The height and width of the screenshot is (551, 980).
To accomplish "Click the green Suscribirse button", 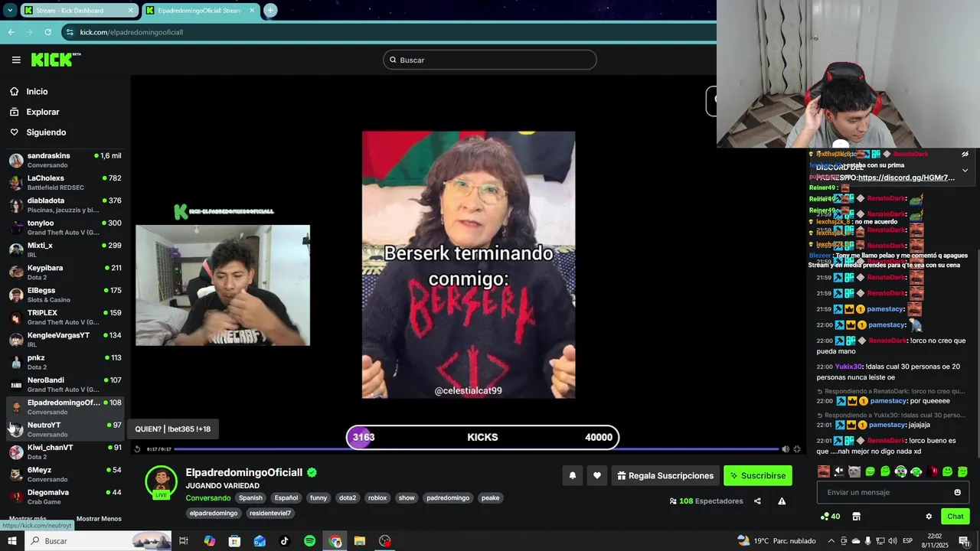I will [758, 476].
